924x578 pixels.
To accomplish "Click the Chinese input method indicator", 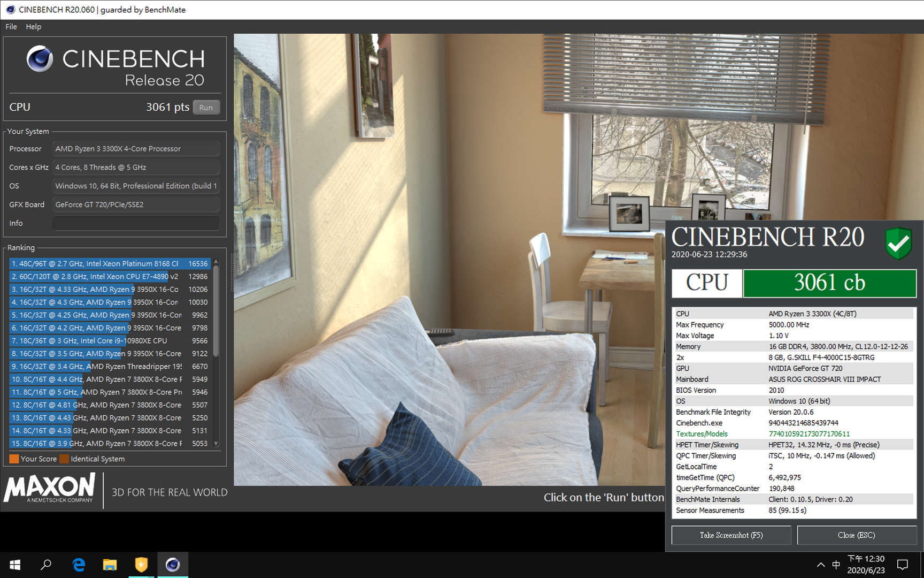I will tap(836, 565).
